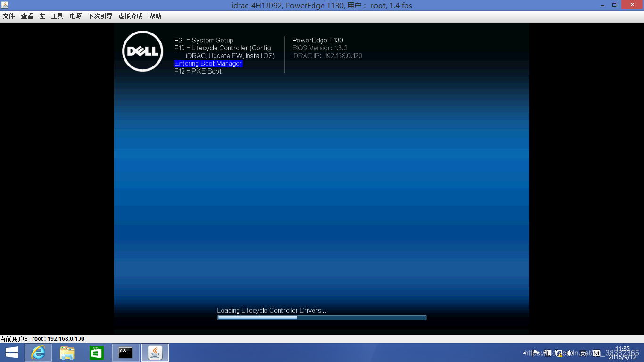This screenshot has width=644, height=362.
Task: Open the Windows Store taskbar icon
Action: [x=97, y=353]
